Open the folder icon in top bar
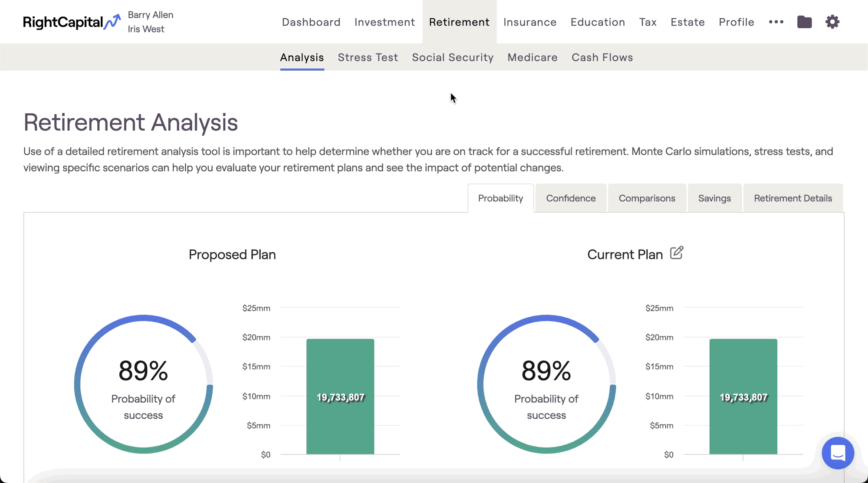The height and width of the screenshot is (483, 868). (x=804, y=22)
